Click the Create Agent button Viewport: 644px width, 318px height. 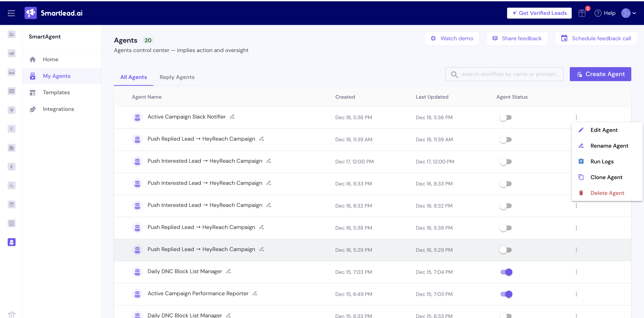click(x=600, y=74)
